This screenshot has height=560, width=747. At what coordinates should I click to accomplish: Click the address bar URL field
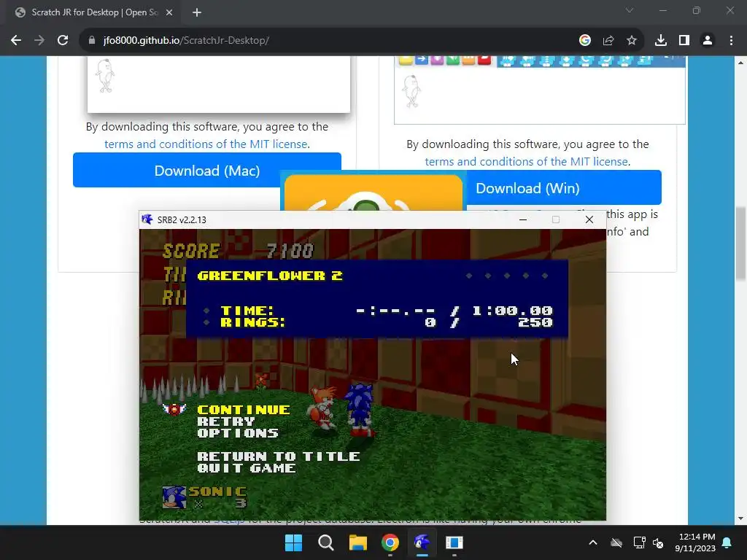tap(329, 41)
